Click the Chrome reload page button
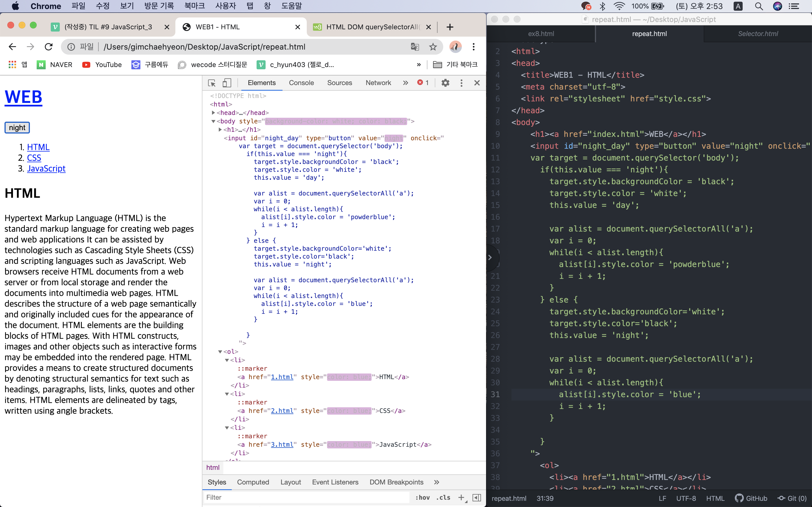The image size is (812, 507). pyautogui.click(x=49, y=47)
